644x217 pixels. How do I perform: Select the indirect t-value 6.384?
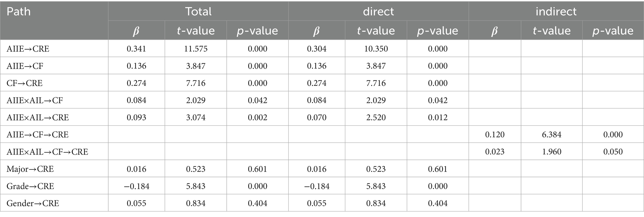pos(552,135)
